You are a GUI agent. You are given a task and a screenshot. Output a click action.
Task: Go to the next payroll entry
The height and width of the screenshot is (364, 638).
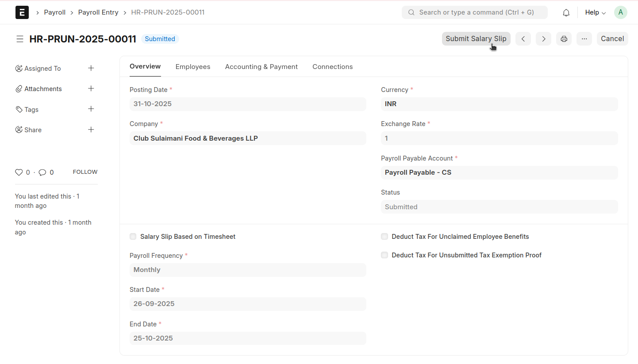(x=543, y=39)
